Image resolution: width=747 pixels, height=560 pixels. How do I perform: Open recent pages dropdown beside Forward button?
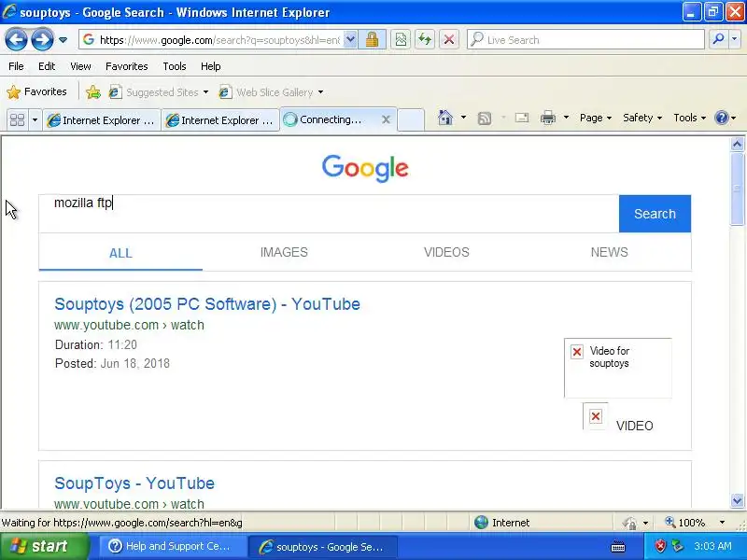63,40
